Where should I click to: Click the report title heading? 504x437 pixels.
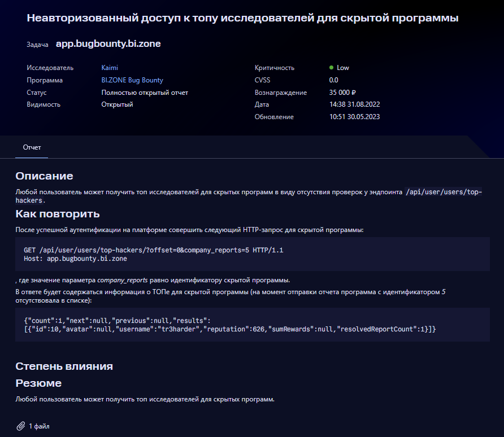(x=242, y=18)
